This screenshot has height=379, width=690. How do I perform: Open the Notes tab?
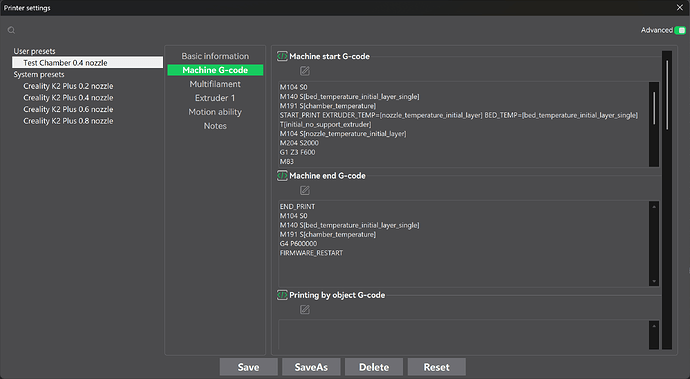tap(215, 126)
